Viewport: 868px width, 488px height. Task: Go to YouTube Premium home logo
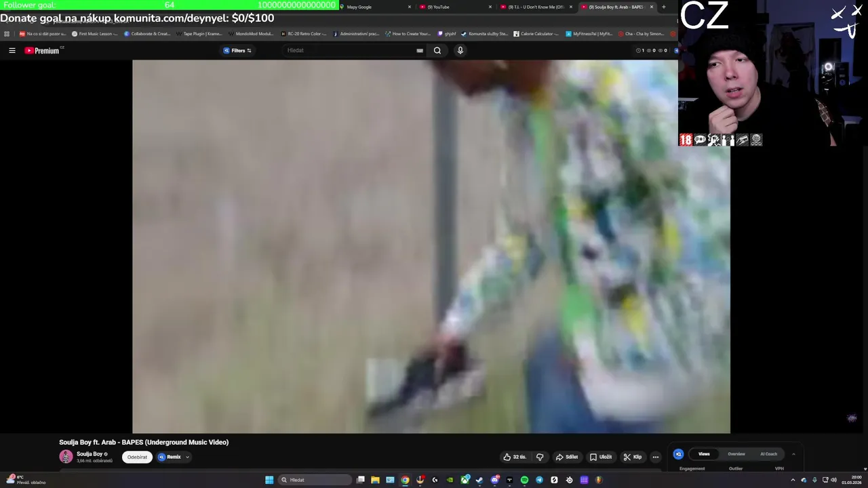pos(43,50)
